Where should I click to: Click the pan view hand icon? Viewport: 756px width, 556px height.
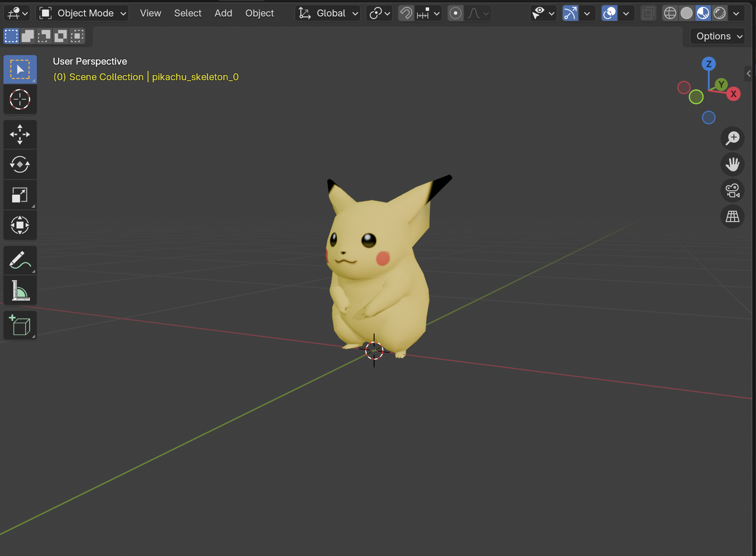tap(733, 164)
